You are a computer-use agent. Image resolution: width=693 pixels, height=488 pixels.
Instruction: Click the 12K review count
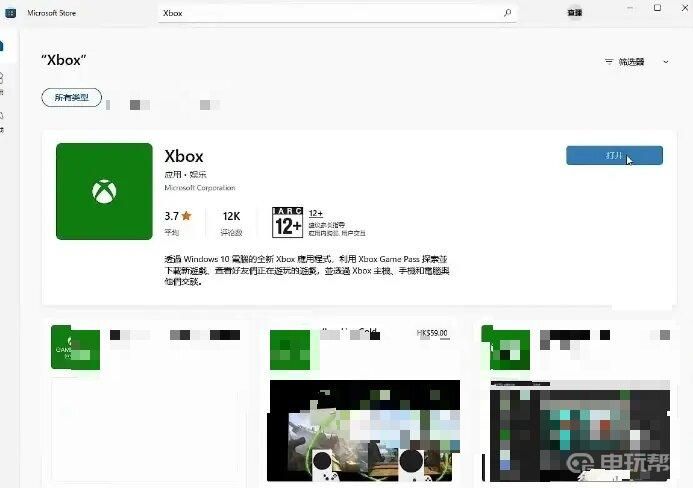click(231, 216)
